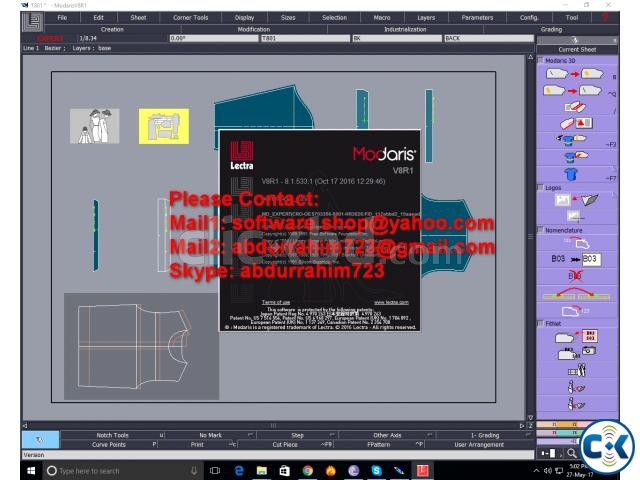Click the right arrow of the horizontal scrollbar
The image size is (640, 480).
coord(522,426)
